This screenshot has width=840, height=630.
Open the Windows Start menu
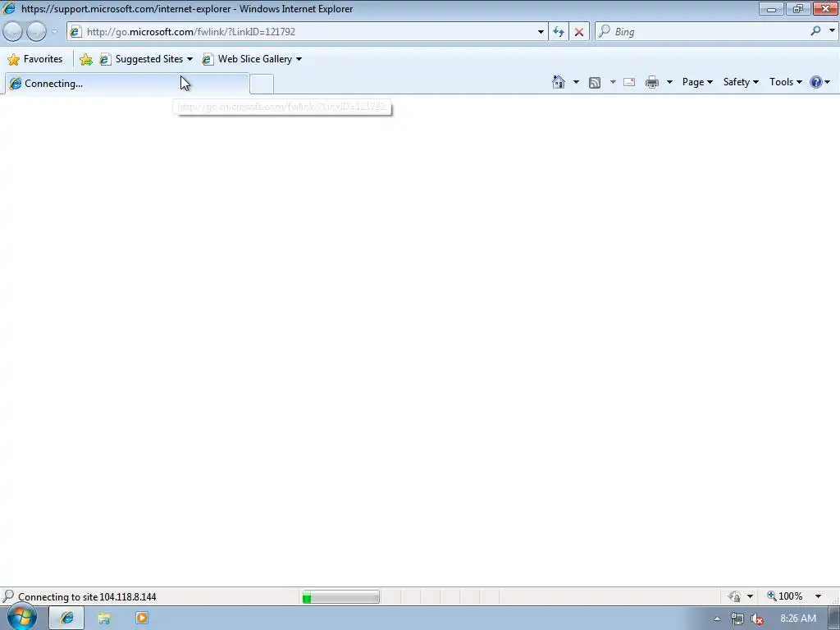(21, 617)
